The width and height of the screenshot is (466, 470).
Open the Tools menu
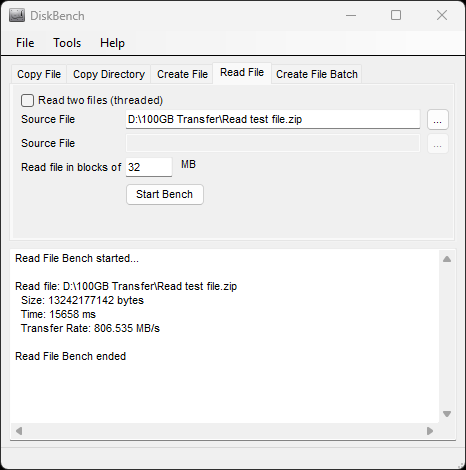[x=67, y=43]
